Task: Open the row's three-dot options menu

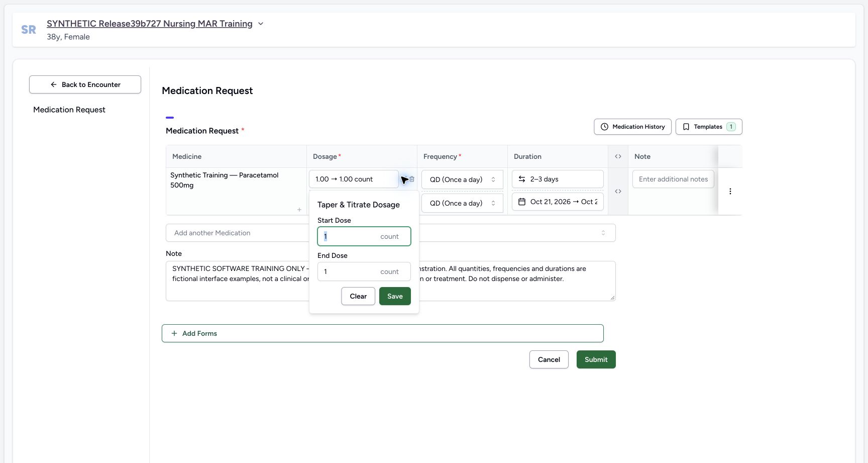Action: [730, 192]
